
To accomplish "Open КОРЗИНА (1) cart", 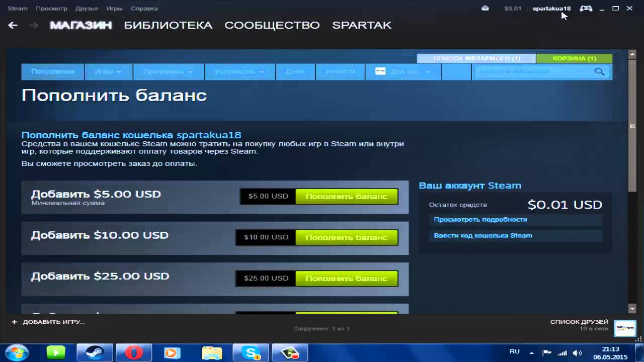I will pos(574,58).
